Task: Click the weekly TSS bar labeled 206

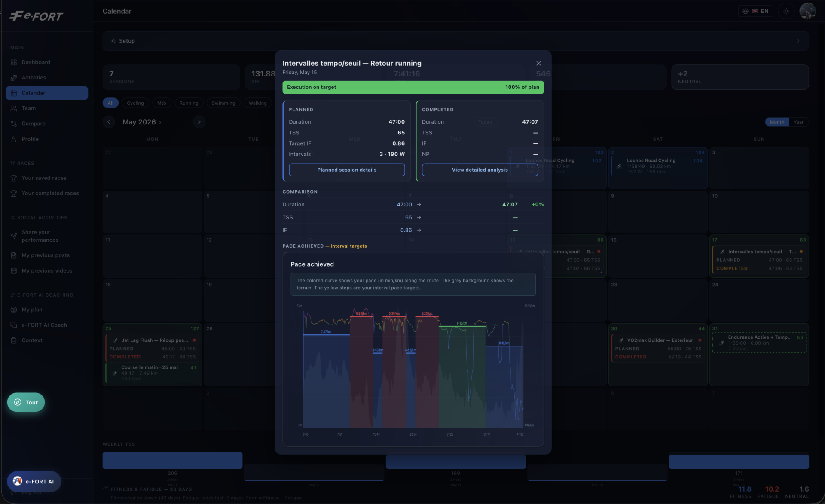Action: (172, 460)
